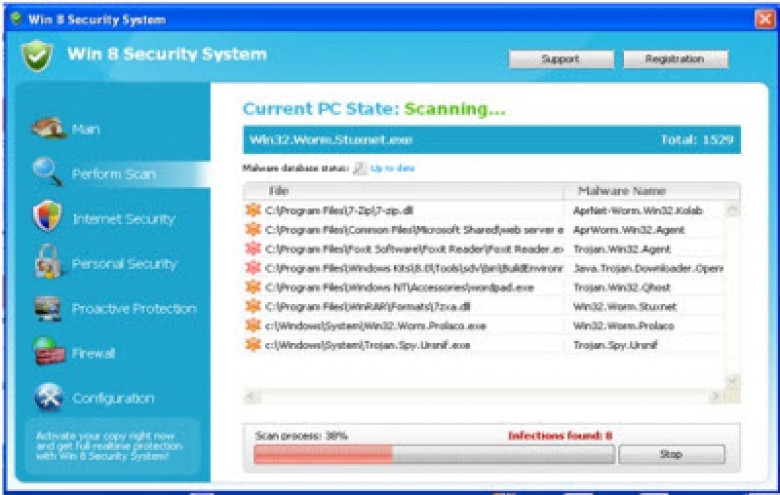This screenshot has height=495, width=780.
Task: Select the Win32.Worm.Prolaco malware name cell
Action: [x=624, y=326]
